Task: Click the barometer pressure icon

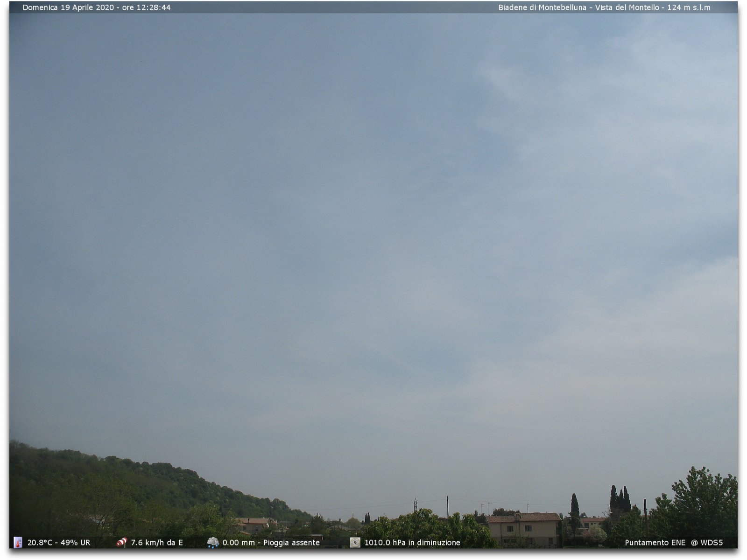Action: [x=355, y=542]
